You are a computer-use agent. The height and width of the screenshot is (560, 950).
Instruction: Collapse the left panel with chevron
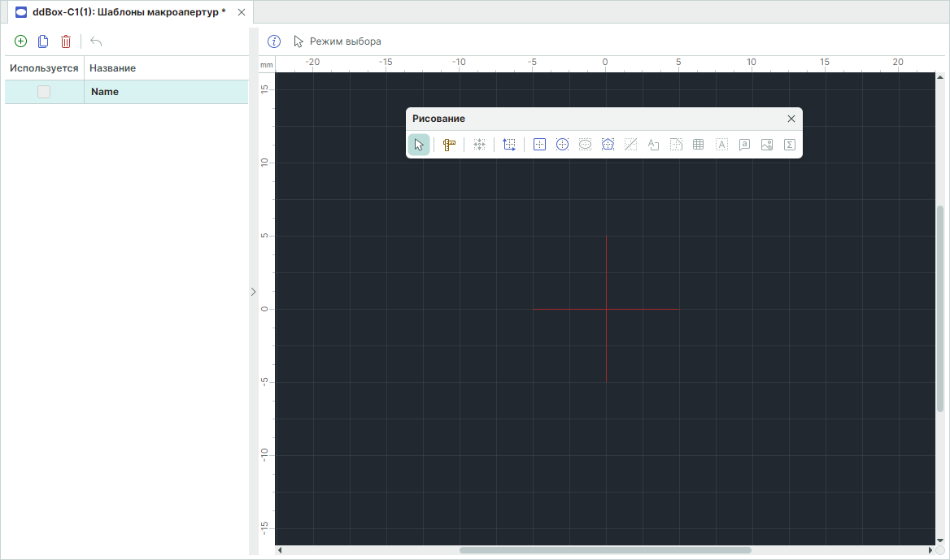[253, 291]
